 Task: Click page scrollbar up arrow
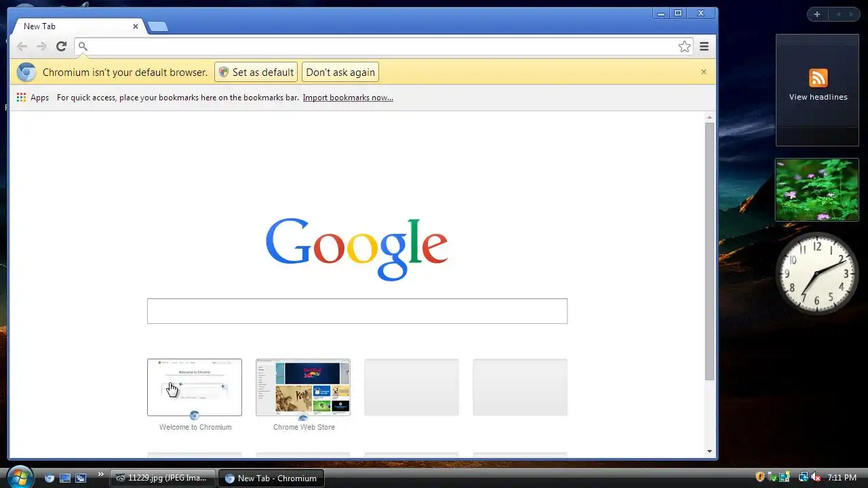[709, 117]
